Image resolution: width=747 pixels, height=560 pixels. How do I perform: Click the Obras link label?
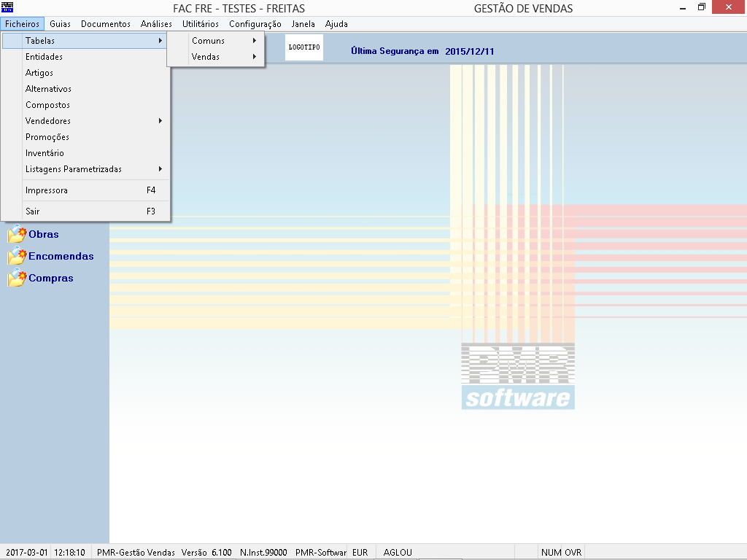[43, 234]
